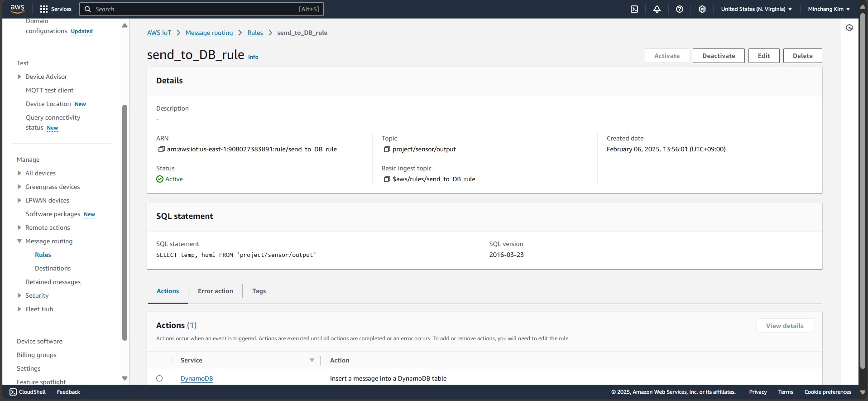This screenshot has width=868, height=401.
Task: Expand Remote actions in sidebar
Action: tap(19, 227)
